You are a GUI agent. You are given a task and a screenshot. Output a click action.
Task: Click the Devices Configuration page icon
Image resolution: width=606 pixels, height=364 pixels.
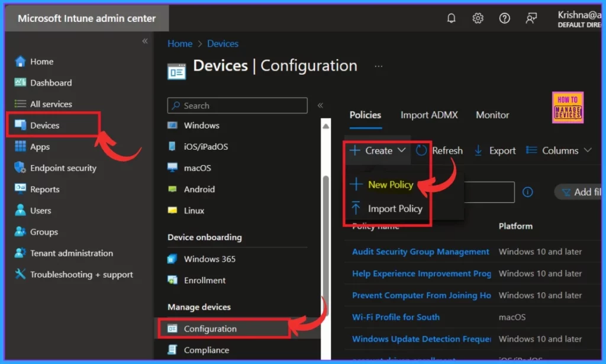point(176,72)
